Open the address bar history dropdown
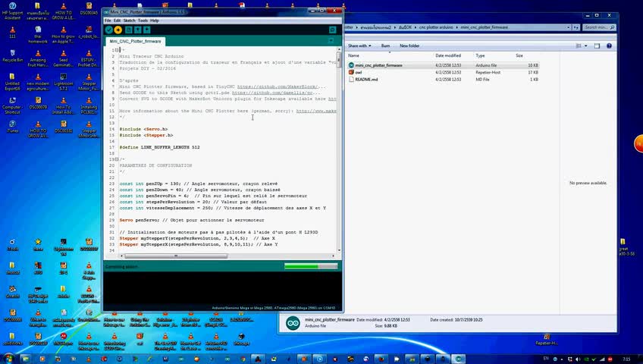This screenshot has height=364, width=643. pos(569,27)
